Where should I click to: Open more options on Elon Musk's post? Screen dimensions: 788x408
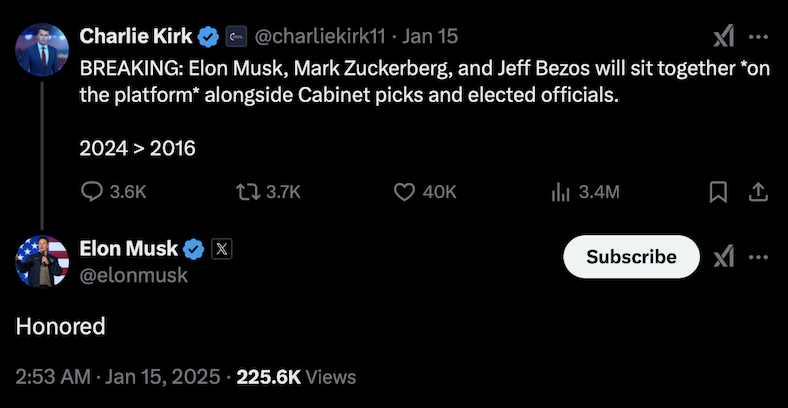coord(759,257)
